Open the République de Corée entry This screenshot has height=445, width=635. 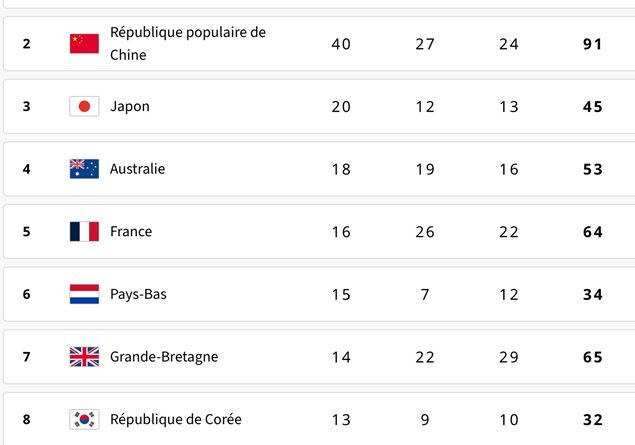176,419
